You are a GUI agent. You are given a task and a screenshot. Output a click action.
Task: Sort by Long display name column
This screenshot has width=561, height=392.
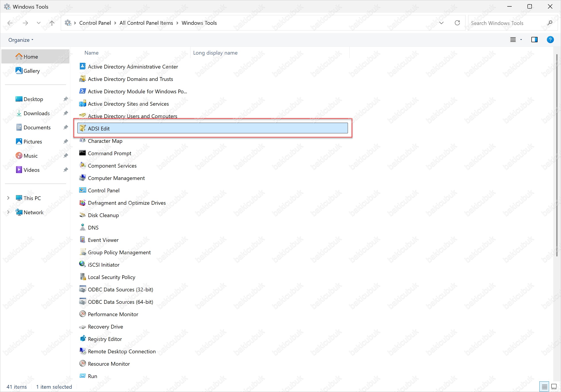[x=215, y=53]
